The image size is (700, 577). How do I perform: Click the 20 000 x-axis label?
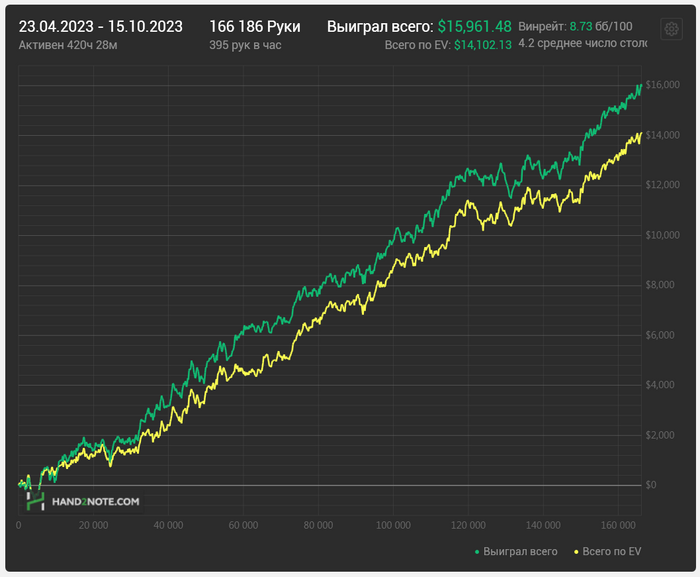pyautogui.click(x=93, y=525)
